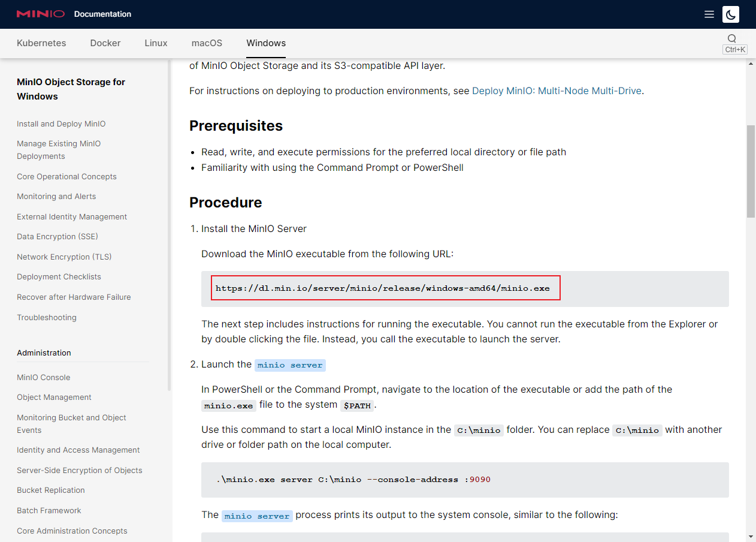
Task: Open Install and Deploy MinIO page
Action: point(61,124)
